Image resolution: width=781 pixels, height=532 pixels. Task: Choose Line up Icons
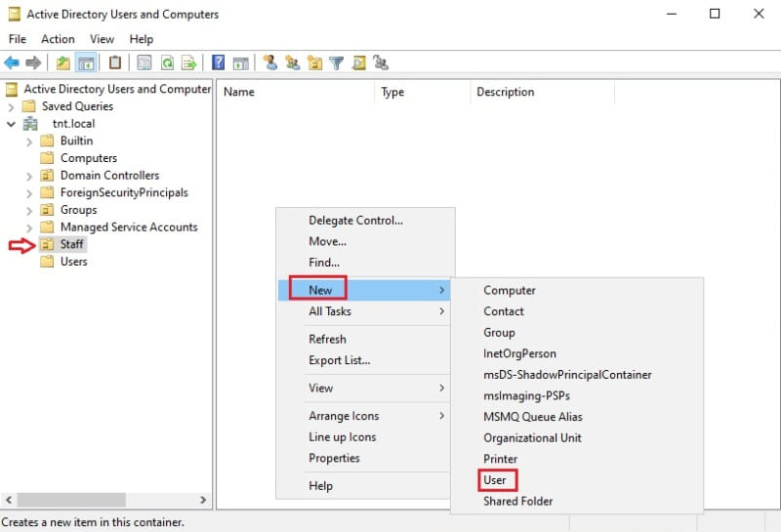point(365,437)
